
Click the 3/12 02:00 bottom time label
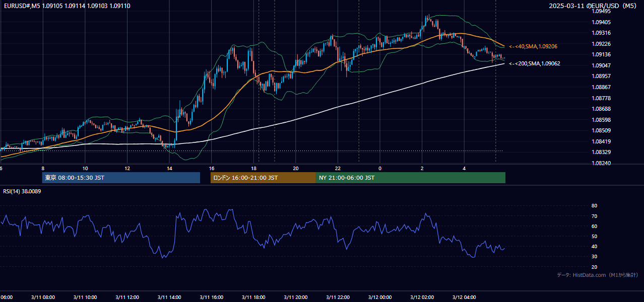click(422, 297)
